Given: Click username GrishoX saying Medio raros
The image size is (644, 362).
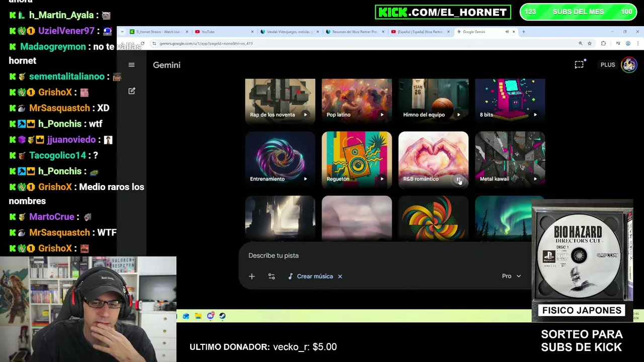Looking at the screenshot, I should pos(55,187).
